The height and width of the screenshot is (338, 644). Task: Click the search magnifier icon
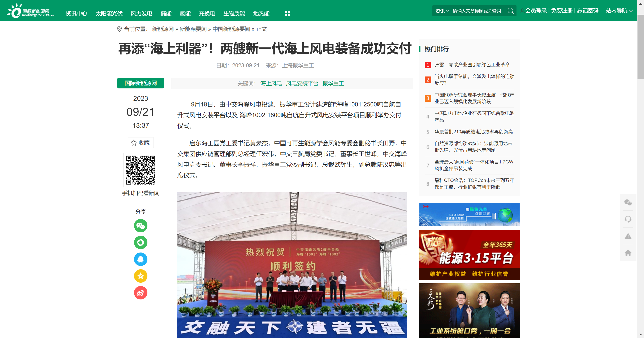pos(510,11)
